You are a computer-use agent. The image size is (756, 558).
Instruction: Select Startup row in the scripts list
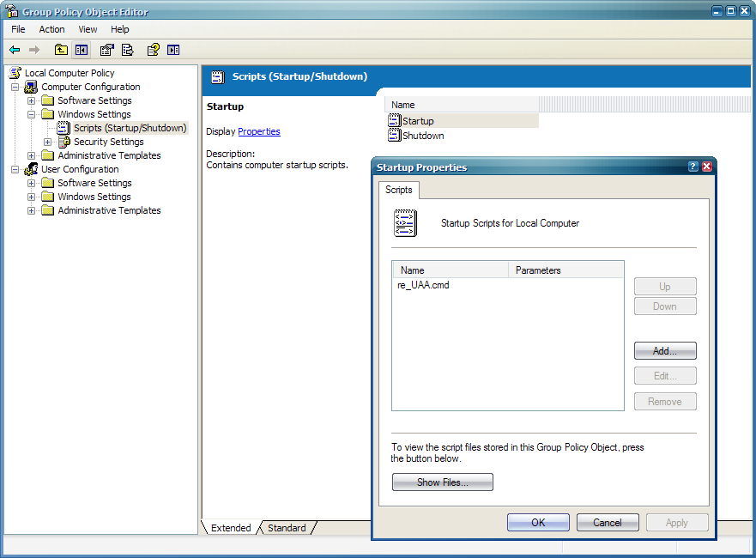coord(463,121)
